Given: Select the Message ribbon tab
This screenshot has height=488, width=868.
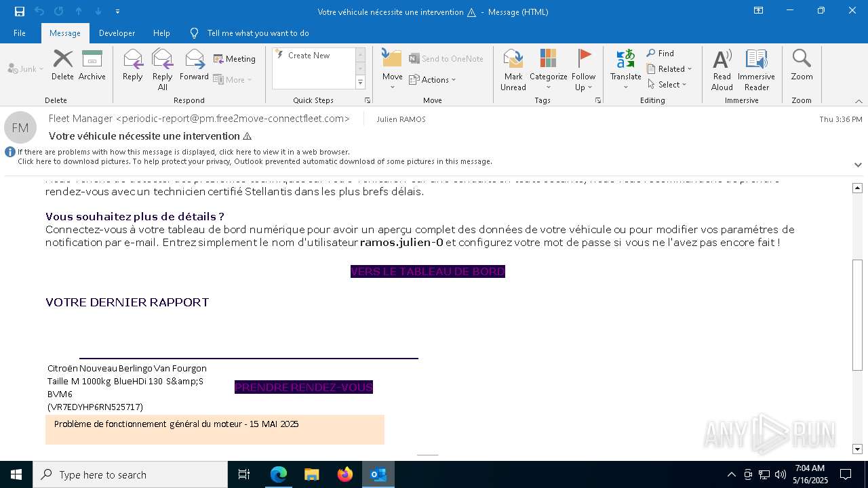Looking at the screenshot, I should pyautogui.click(x=65, y=33).
